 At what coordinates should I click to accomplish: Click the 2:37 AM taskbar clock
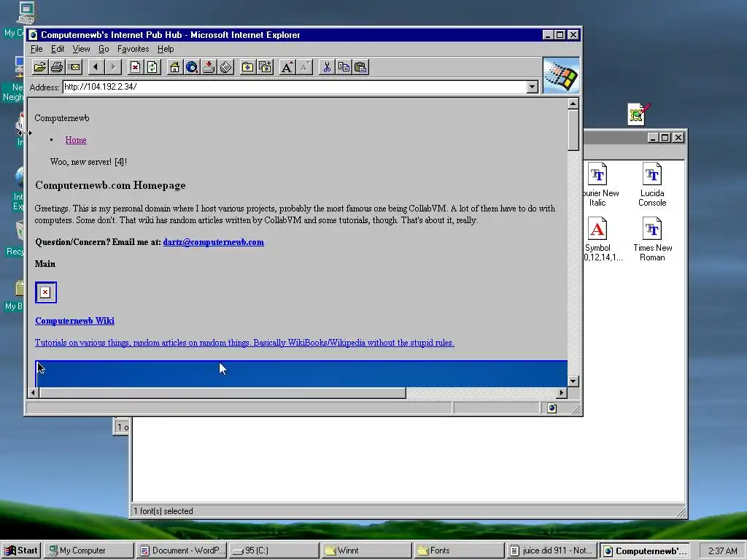722,551
